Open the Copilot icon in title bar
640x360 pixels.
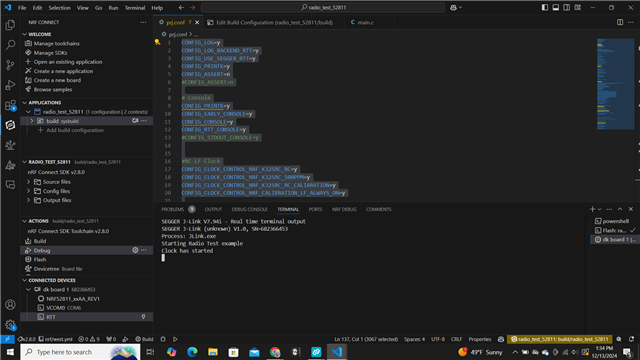coord(453,7)
